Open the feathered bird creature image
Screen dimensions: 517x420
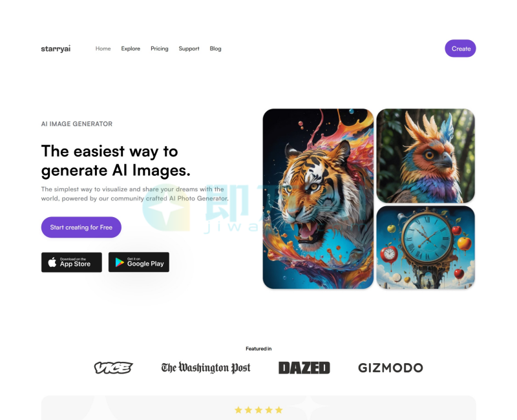point(426,156)
